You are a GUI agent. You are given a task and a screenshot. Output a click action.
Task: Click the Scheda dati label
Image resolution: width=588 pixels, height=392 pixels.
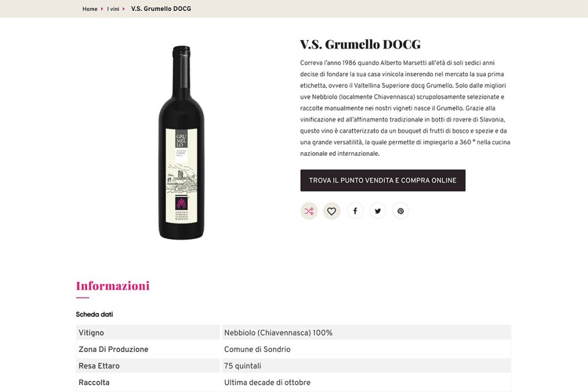pyautogui.click(x=94, y=314)
